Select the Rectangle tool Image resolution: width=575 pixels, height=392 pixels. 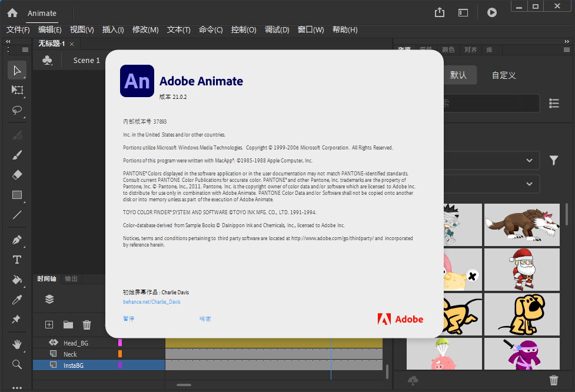click(17, 195)
